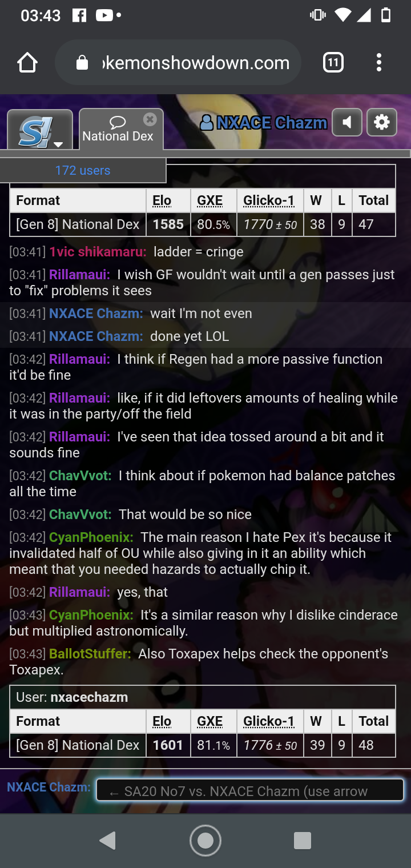
Task: Expand the 172 users list
Action: pyautogui.click(x=83, y=170)
